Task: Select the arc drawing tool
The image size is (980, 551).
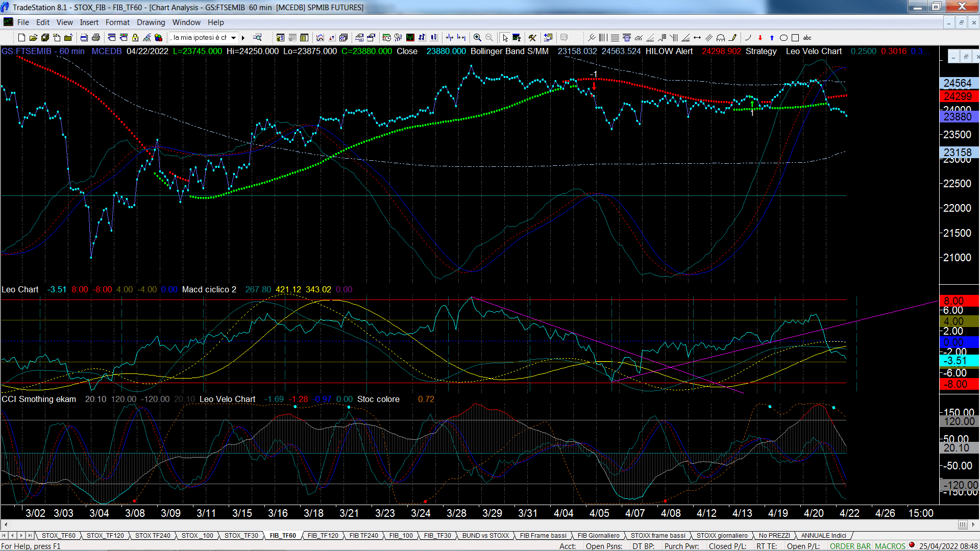Action: point(721,38)
